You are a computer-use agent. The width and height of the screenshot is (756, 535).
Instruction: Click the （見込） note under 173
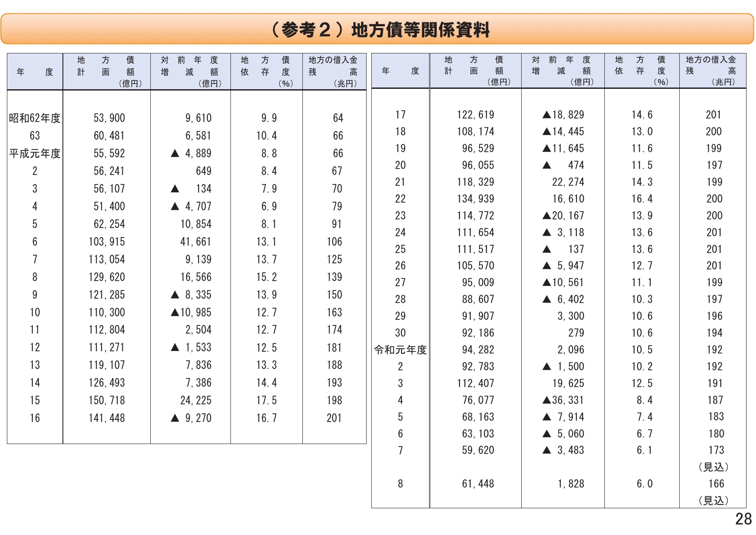[713, 467]
